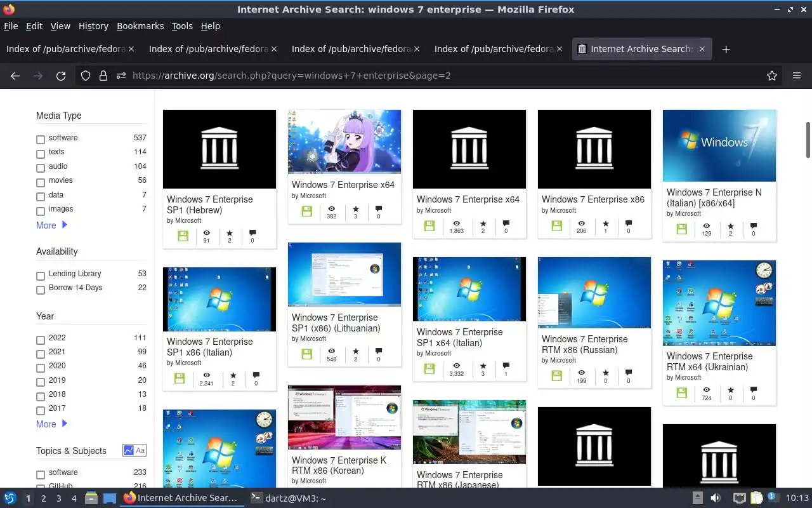The image size is (812, 508).
Task: Open a new tab with plus button
Action: (x=726, y=49)
